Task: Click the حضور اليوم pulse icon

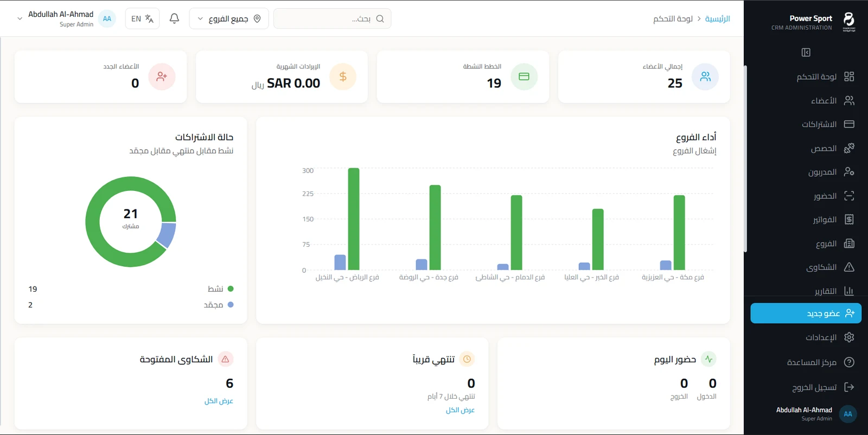Action: point(709,359)
